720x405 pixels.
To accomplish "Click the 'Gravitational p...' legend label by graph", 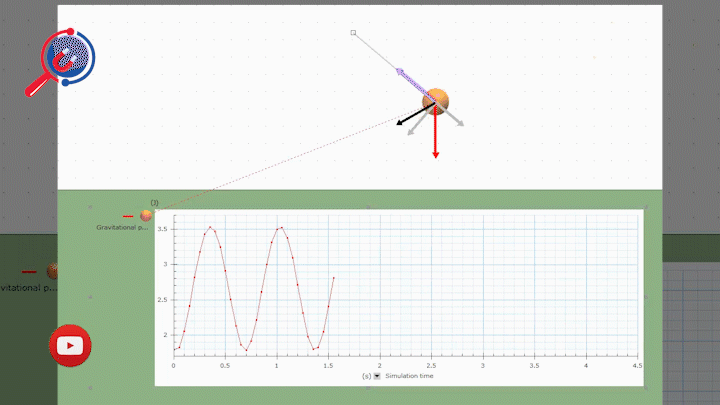I will coord(122,228).
